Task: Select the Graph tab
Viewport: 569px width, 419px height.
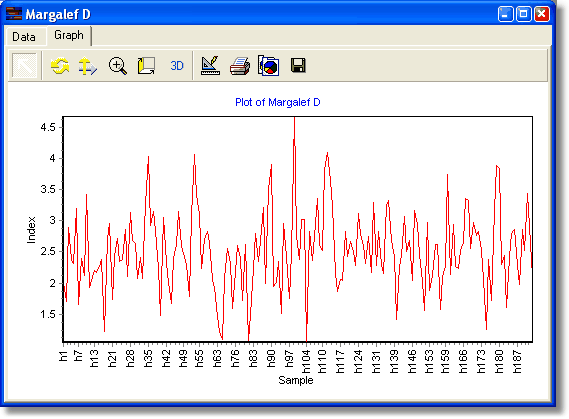Action: 69,35
